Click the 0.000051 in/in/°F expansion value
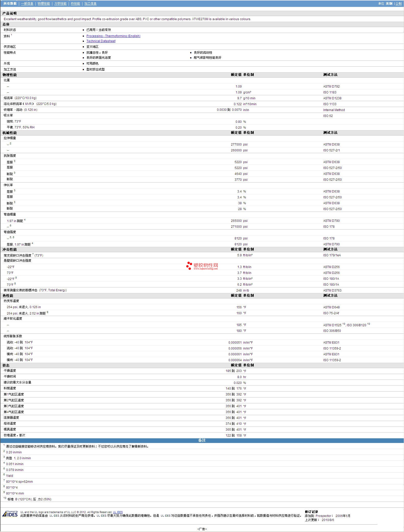The image size is (404, 532). (240, 343)
